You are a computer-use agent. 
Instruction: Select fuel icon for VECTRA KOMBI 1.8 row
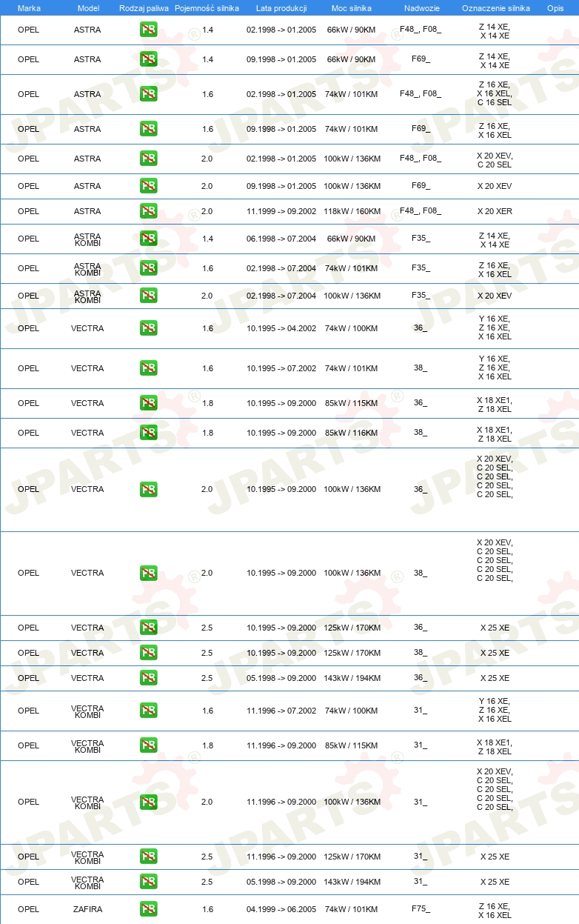point(148,745)
